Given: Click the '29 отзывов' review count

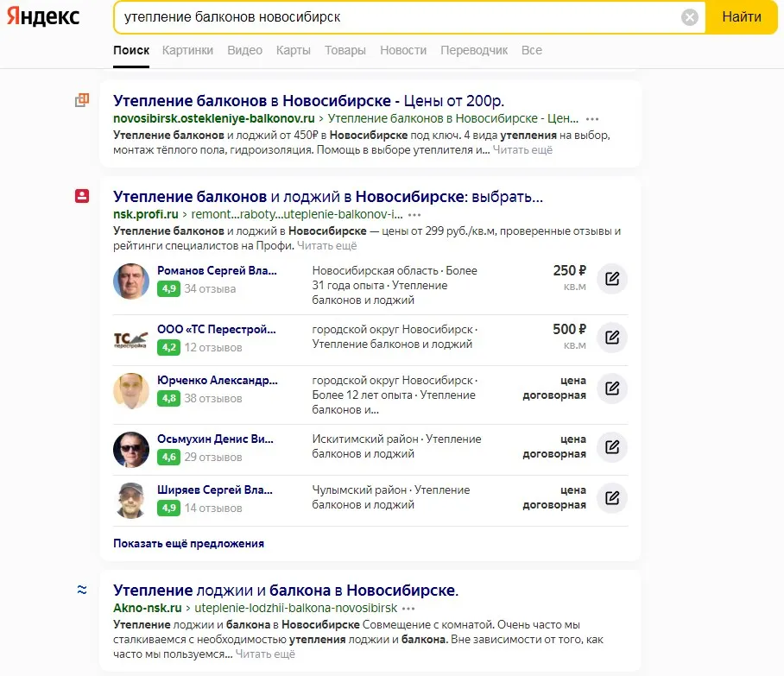Looking at the screenshot, I should coord(213,457).
